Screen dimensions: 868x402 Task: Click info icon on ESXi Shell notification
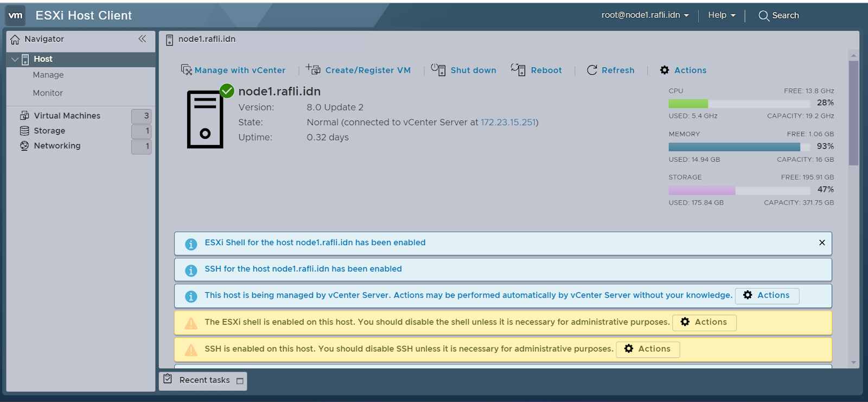point(191,244)
